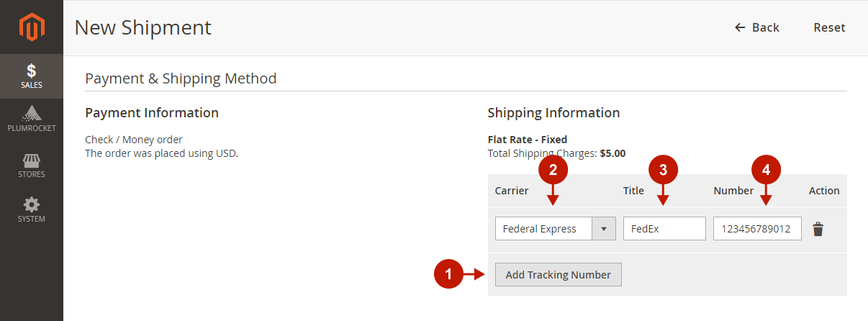The height and width of the screenshot is (321, 868).
Task: Click the tracking Number input field
Action: [757, 229]
